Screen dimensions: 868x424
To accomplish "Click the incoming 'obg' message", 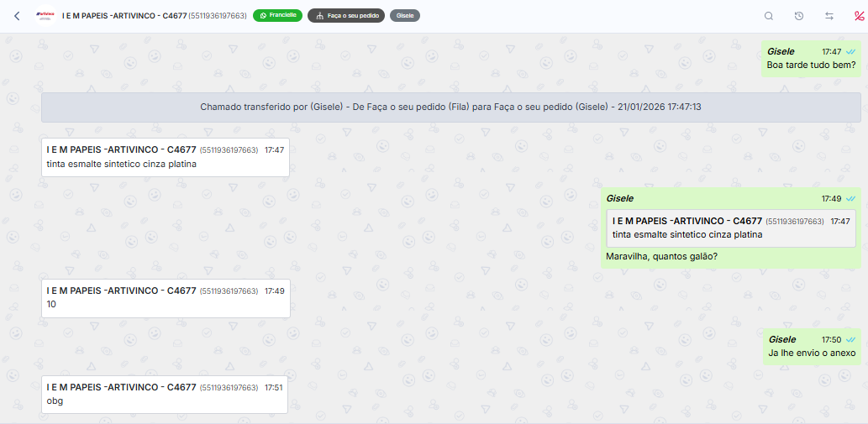I will 55,401.
